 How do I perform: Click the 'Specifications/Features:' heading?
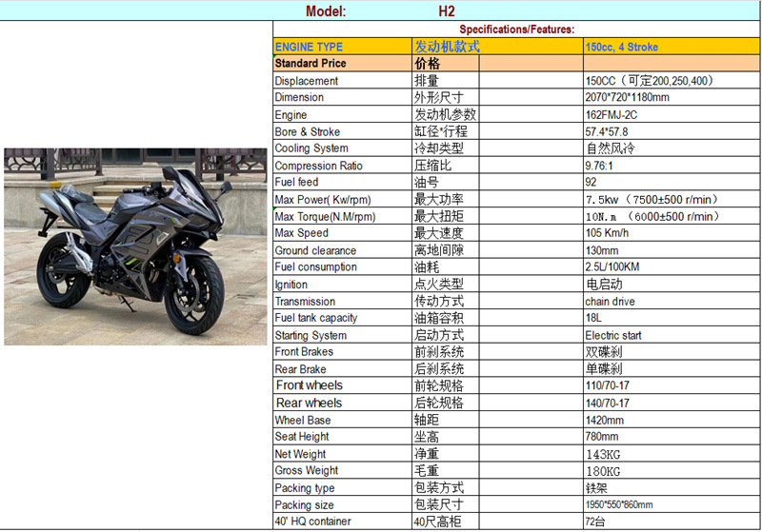click(516, 30)
